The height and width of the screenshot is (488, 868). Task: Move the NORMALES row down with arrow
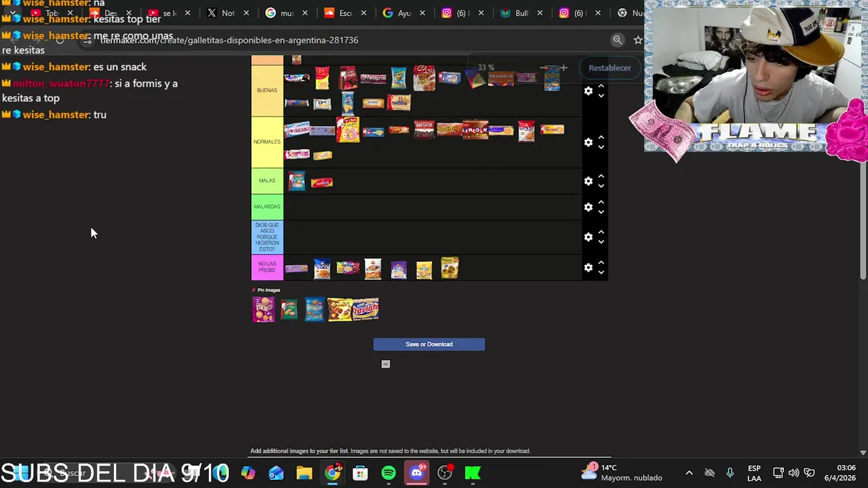[601, 147]
